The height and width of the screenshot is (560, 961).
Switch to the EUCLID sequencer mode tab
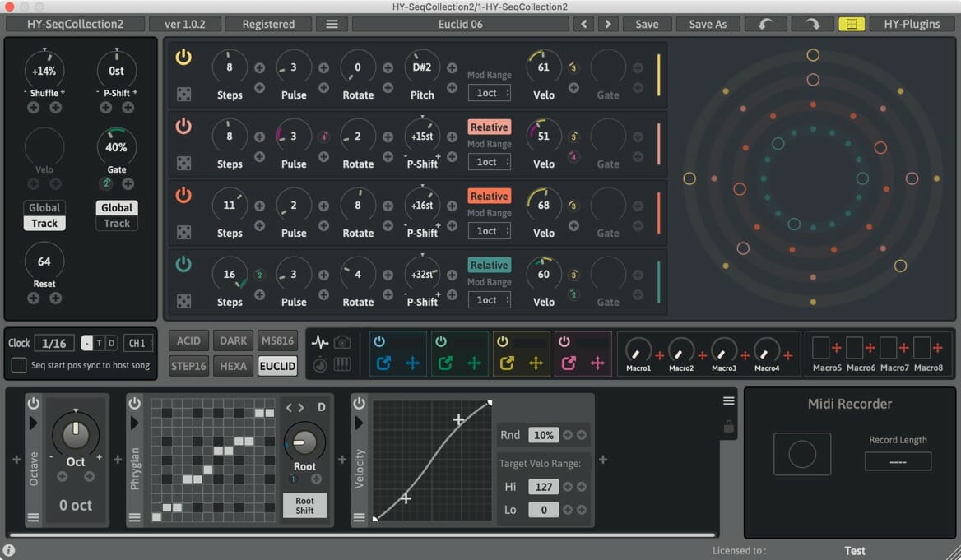pyautogui.click(x=277, y=366)
